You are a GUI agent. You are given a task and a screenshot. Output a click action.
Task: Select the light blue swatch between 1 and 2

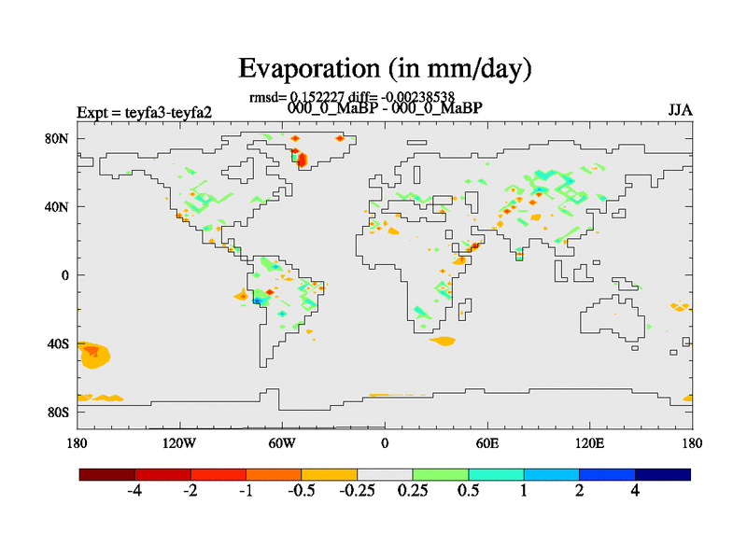coord(551,474)
